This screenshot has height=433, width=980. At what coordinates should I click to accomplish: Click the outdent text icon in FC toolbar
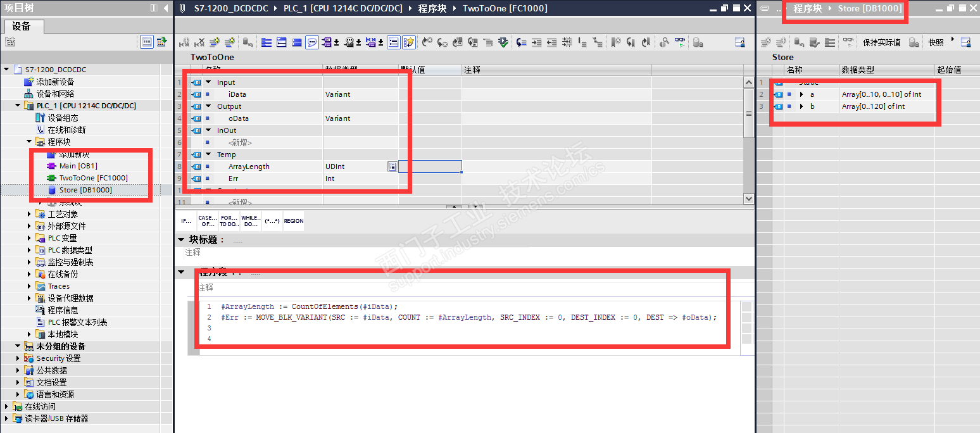click(x=551, y=42)
